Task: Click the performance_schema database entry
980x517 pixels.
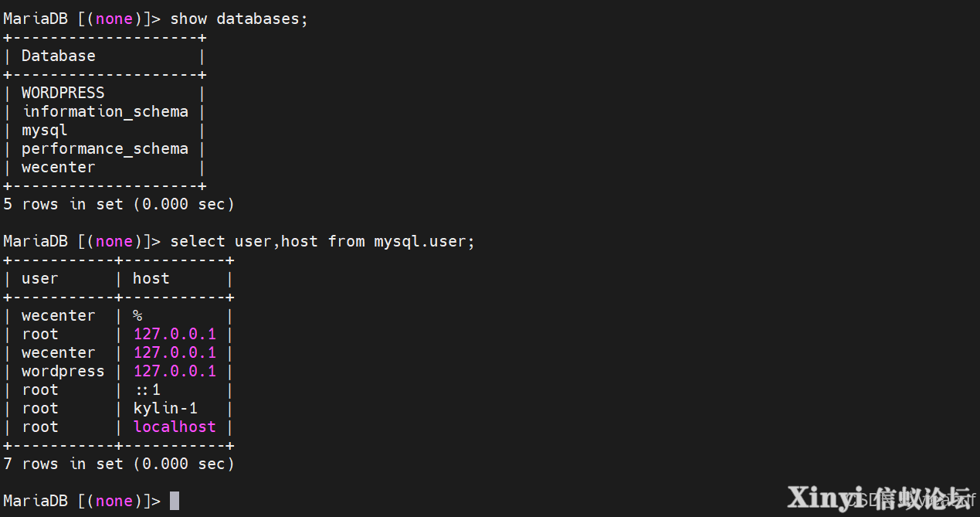Action: point(105,148)
